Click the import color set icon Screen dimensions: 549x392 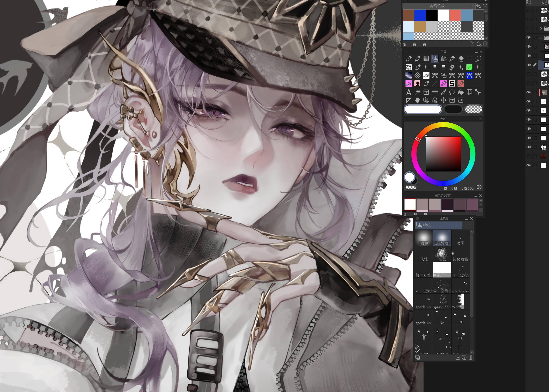485,6
